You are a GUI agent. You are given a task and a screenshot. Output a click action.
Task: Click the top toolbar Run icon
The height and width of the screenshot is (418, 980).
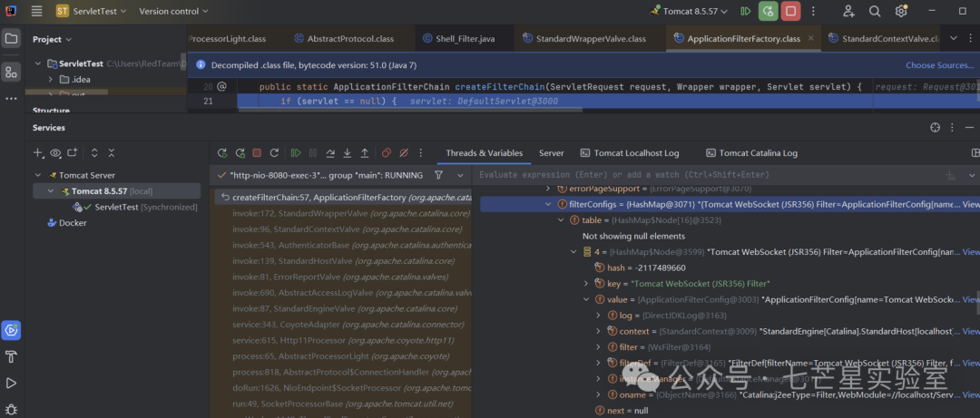point(745,11)
